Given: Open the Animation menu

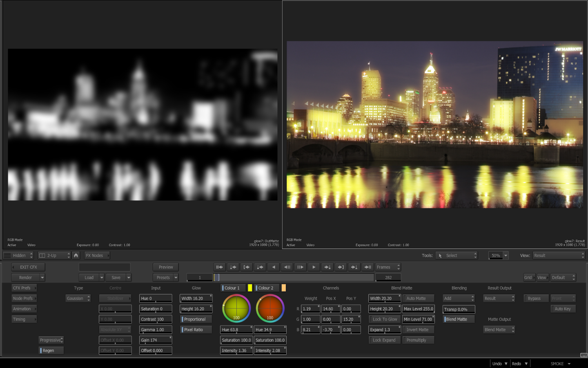Looking at the screenshot, I should (24, 309).
